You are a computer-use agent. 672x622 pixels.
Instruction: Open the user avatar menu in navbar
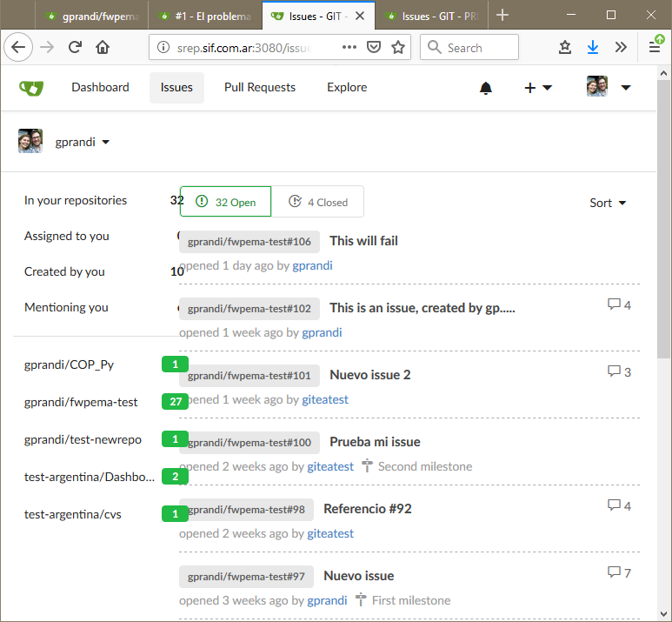[x=609, y=87]
